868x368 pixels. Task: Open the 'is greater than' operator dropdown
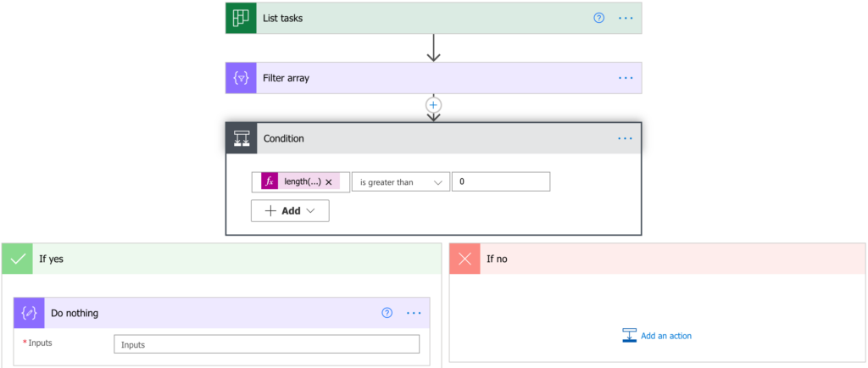pyautogui.click(x=401, y=181)
